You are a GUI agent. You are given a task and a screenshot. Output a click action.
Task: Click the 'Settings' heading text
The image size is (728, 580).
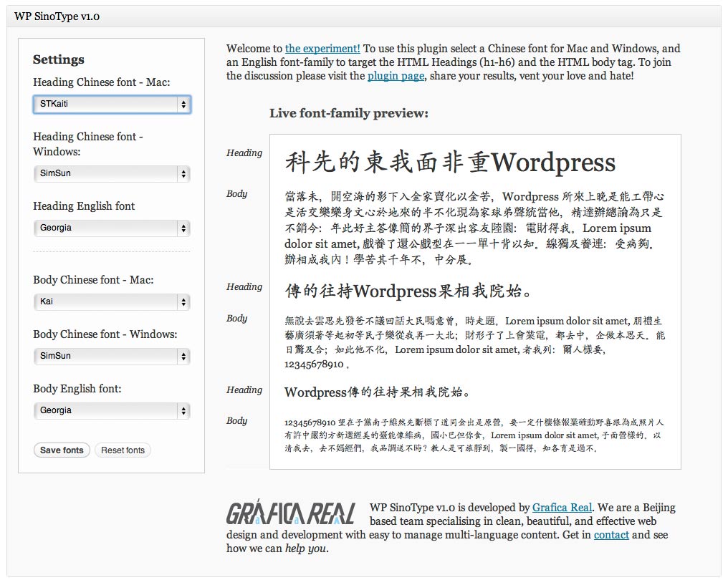[59, 59]
